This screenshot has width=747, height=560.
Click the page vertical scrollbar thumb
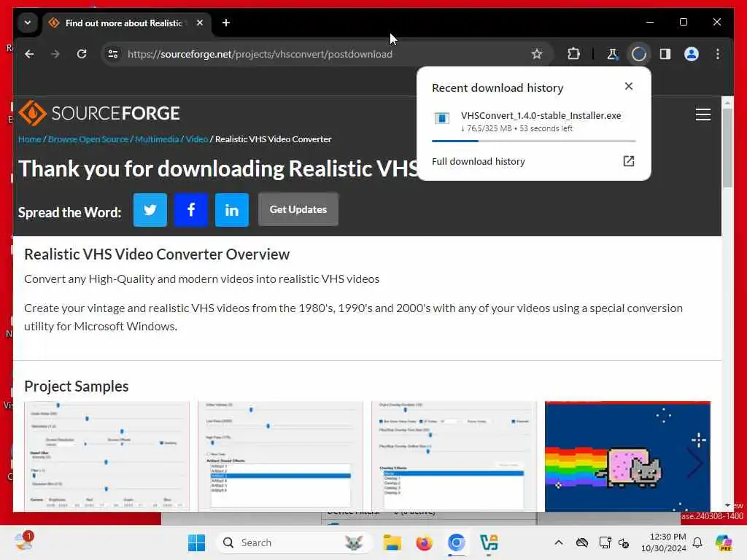[727, 147]
